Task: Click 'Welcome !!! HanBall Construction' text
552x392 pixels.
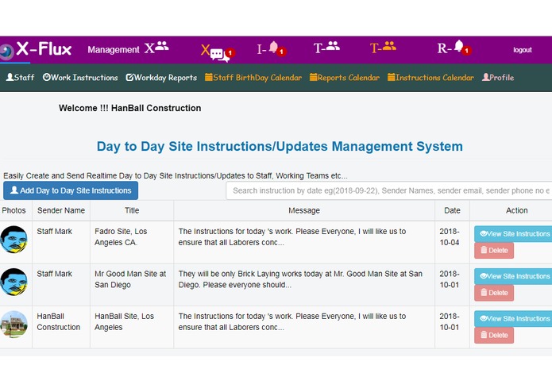Action: [x=130, y=108]
